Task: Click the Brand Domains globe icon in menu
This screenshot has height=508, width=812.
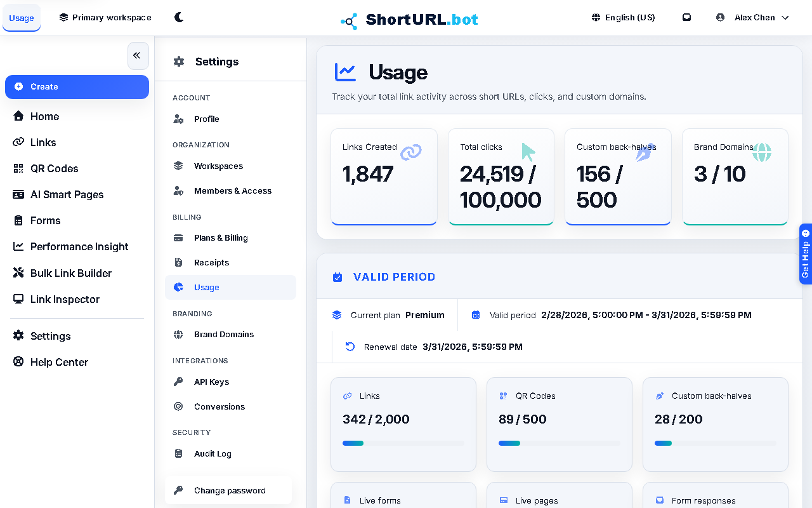Action: pos(179,335)
